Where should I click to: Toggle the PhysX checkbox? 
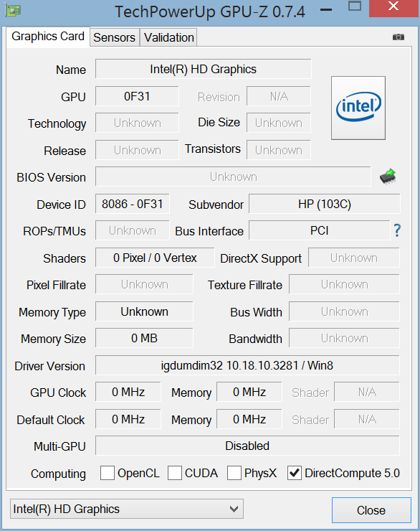pos(234,473)
